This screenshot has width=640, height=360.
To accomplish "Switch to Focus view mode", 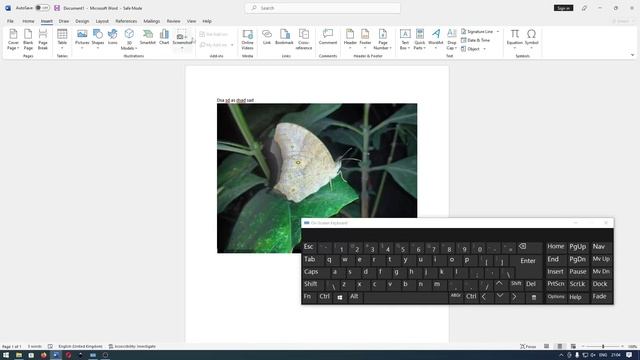I will point(528,347).
